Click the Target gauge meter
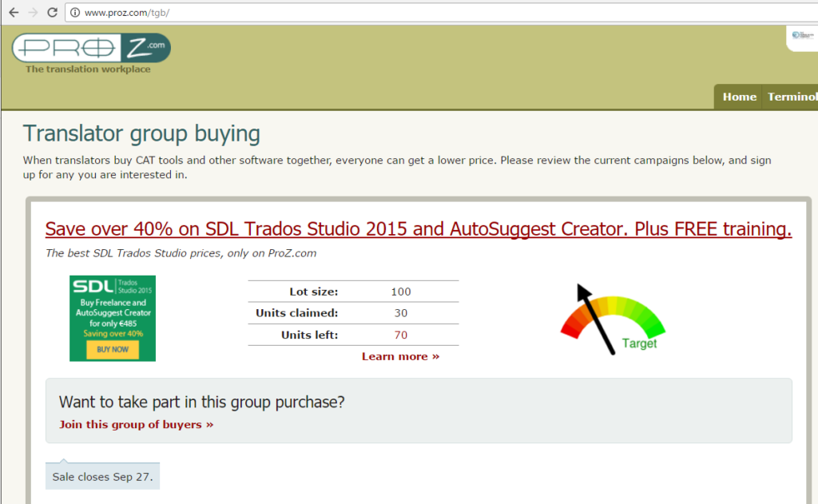The height and width of the screenshot is (504, 818). click(613, 319)
